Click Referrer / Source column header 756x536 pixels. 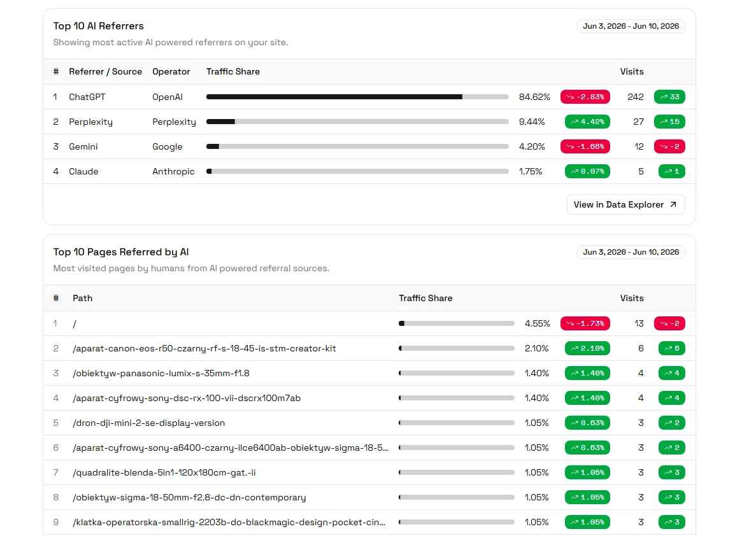click(106, 72)
